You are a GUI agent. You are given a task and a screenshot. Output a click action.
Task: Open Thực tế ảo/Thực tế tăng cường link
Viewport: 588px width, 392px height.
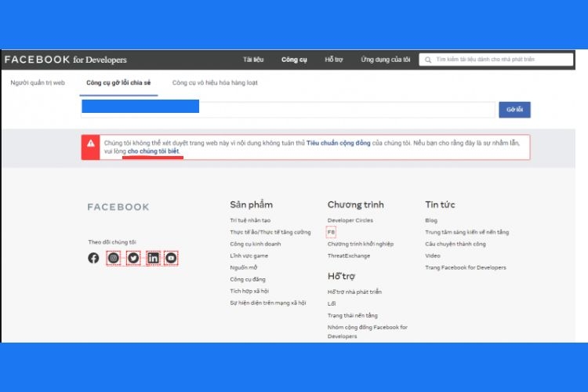pyautogui.click(x=270, y=232)
